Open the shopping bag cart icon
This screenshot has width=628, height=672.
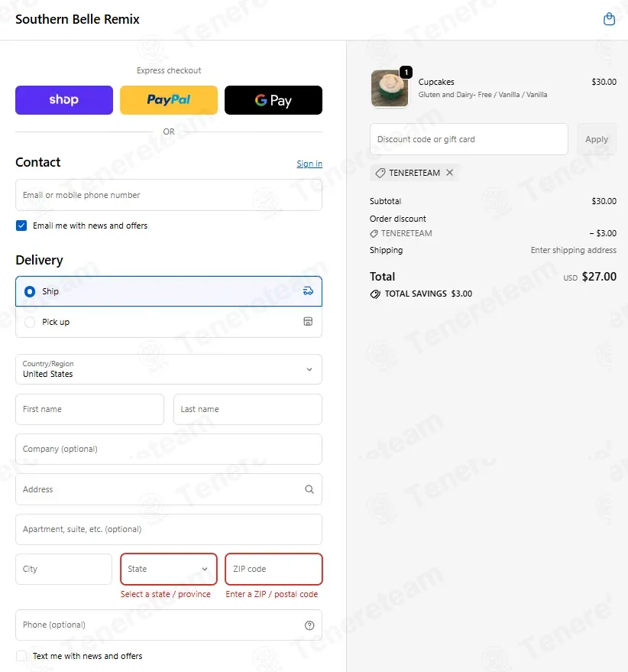click(x=609, y=19)
